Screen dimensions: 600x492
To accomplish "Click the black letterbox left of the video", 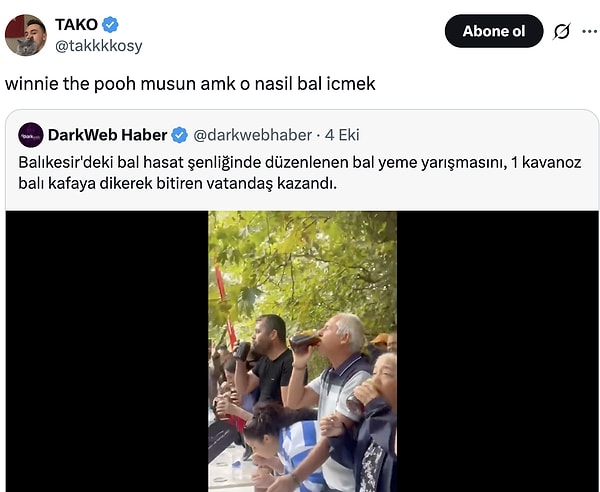I will (107, 351).
